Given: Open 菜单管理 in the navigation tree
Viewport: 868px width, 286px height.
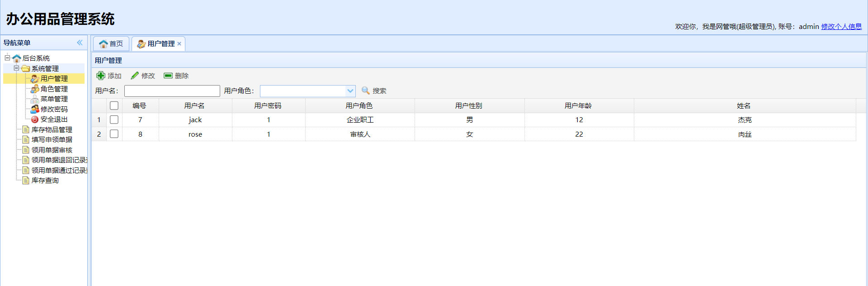Looking at the screenshot, I should [54, 99].
